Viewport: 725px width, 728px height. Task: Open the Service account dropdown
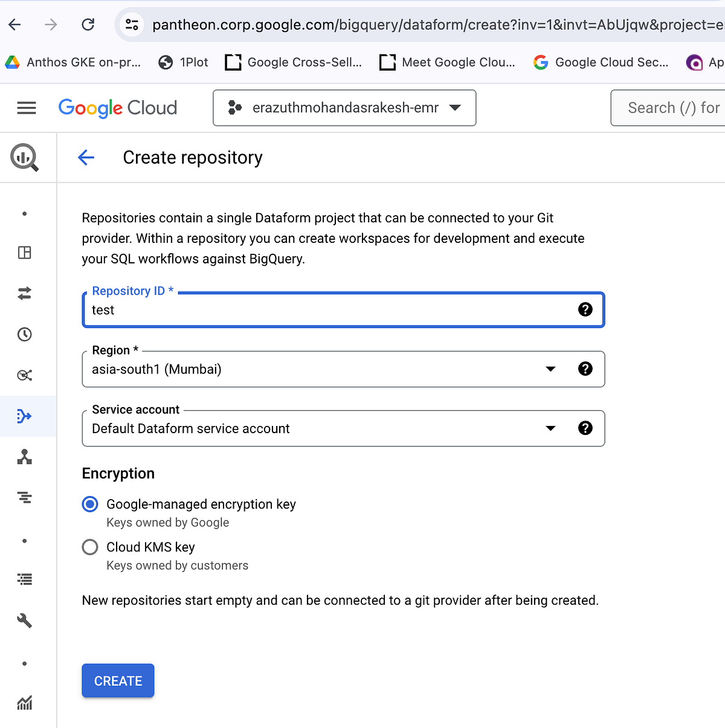point(550,428)
